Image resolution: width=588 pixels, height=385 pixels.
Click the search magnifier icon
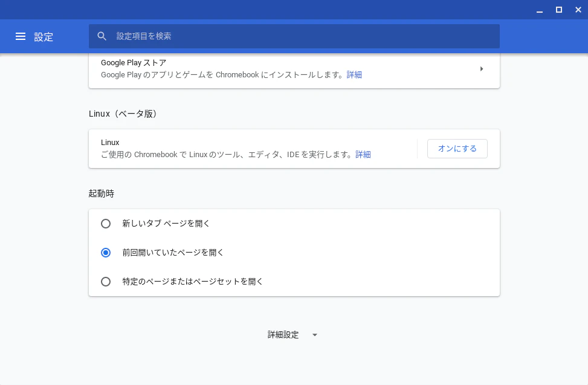pyautogui.click(x=102, y=36)
